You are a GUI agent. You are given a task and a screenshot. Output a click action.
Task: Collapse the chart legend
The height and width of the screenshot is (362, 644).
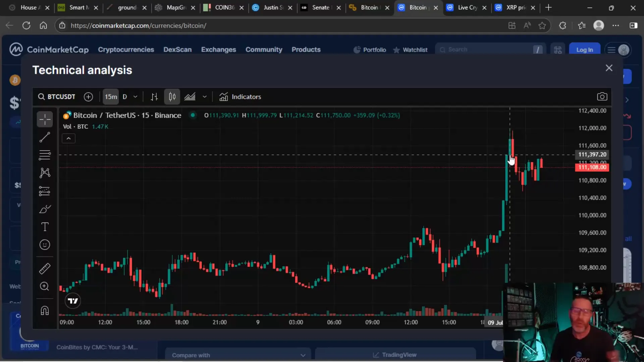pyautogui.click(x=68, y=138)
